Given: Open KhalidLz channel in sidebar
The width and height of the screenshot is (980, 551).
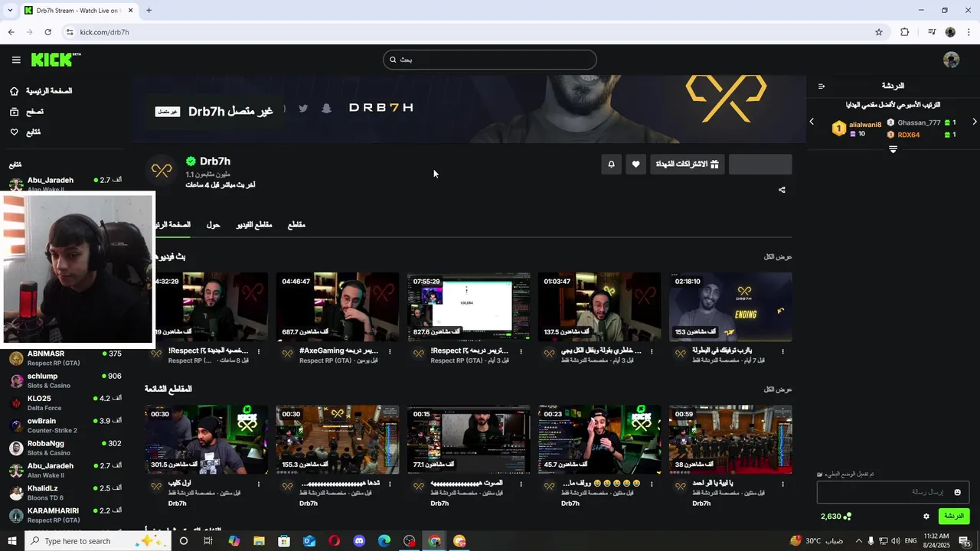Looking at the screenshot, I should pos(64,492).
